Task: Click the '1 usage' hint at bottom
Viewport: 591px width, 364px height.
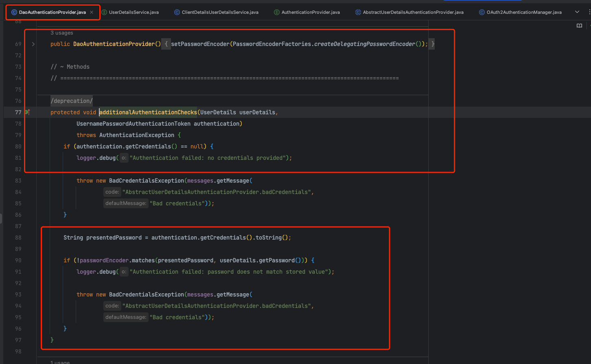Action: point(60,362)
